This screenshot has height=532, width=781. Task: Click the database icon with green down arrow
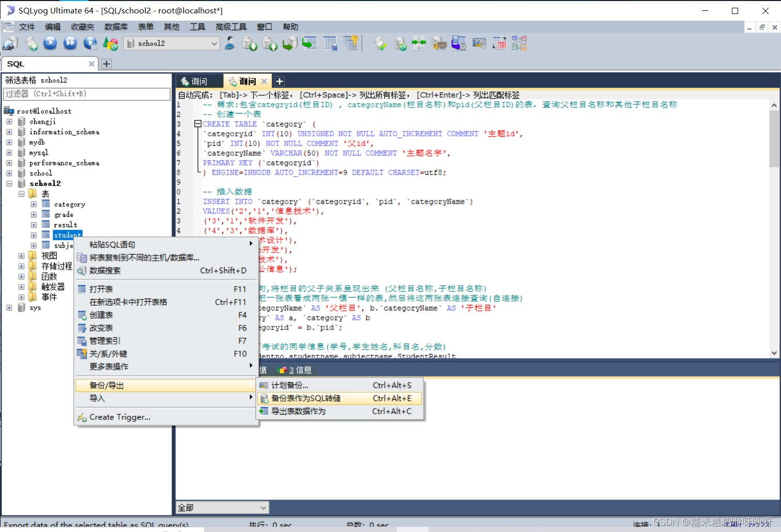pyautogui.click(x=250, y=43)
